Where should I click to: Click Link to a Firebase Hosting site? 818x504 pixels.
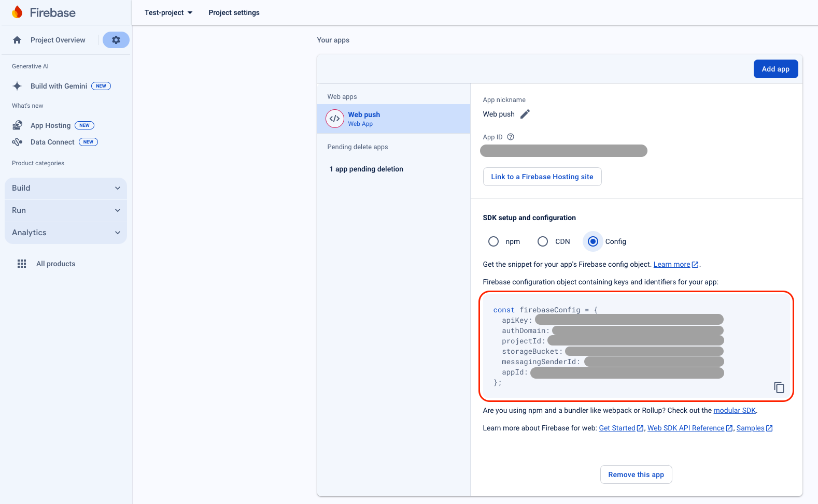(x=542, y=177)
